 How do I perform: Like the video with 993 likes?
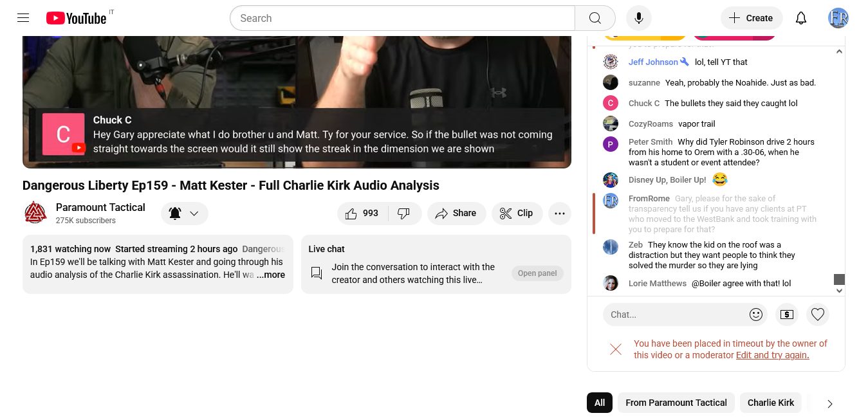(362, 214)
